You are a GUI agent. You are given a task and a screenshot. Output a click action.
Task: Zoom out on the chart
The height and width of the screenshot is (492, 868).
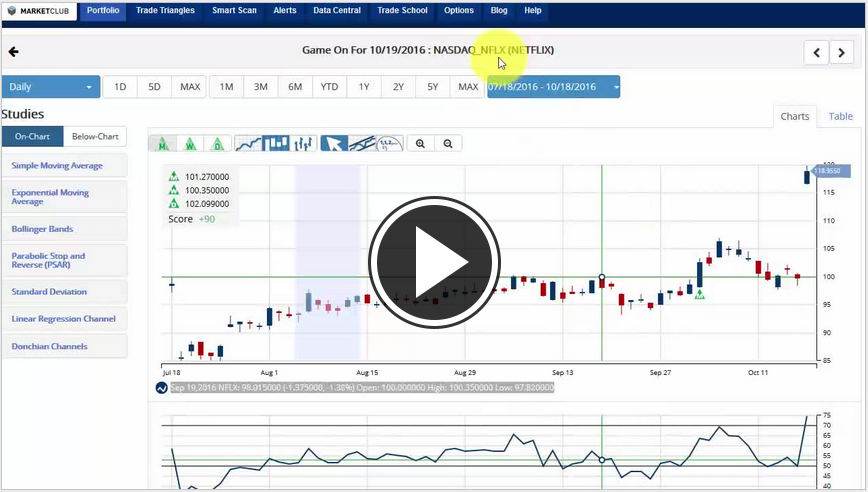click(448, 143)
